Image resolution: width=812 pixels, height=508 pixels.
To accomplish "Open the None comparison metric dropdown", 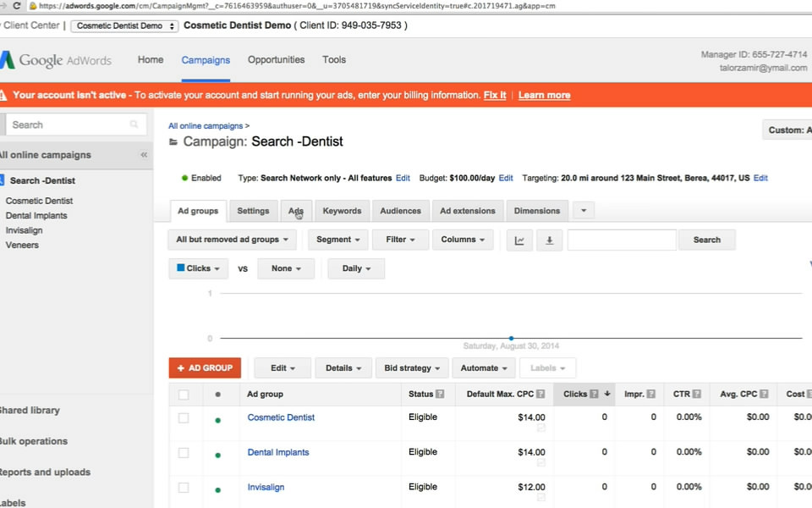I will click(x=286, y=268).
